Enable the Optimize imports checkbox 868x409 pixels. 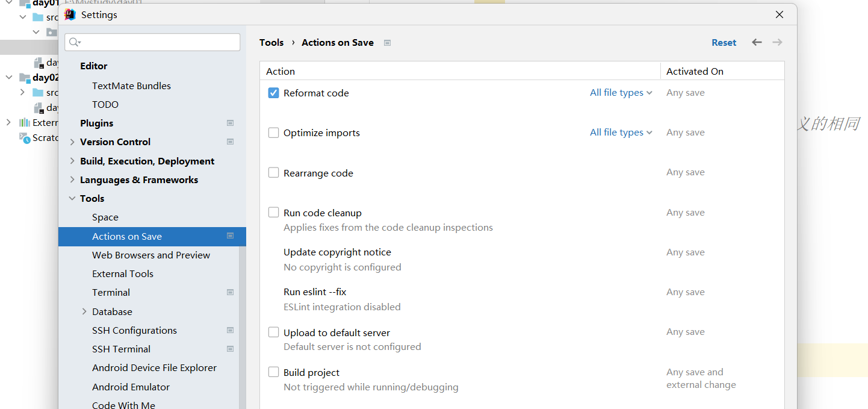[274, 133]
